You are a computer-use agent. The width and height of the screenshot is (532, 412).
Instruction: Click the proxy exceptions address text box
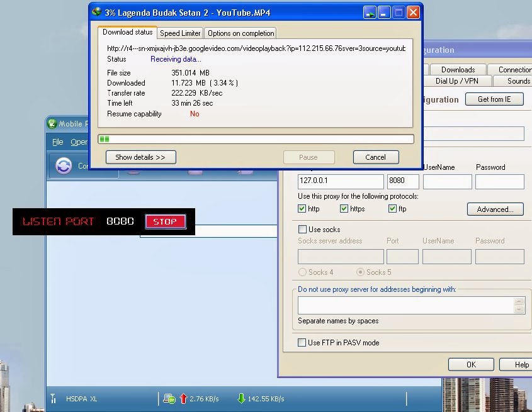point(406,305)
